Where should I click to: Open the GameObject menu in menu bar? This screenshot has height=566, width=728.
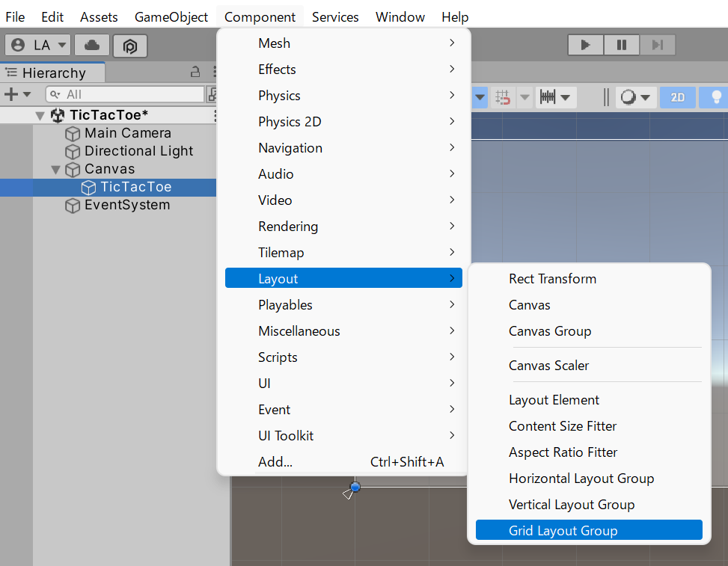point(171,16)
